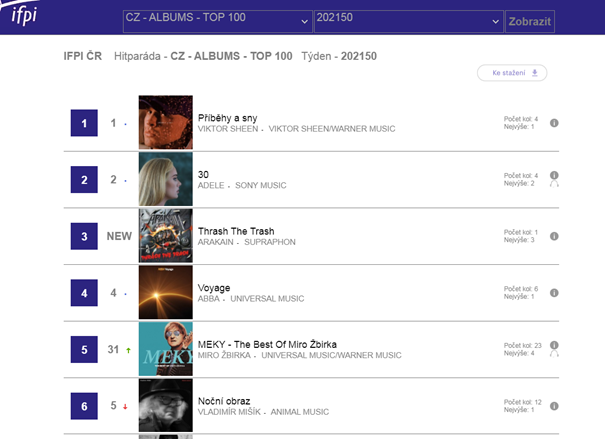The width and height of the screenshot is (605, 439).
Task: Click MIRO ŽBIRKA artist name
Action: (x=224, y=355)
